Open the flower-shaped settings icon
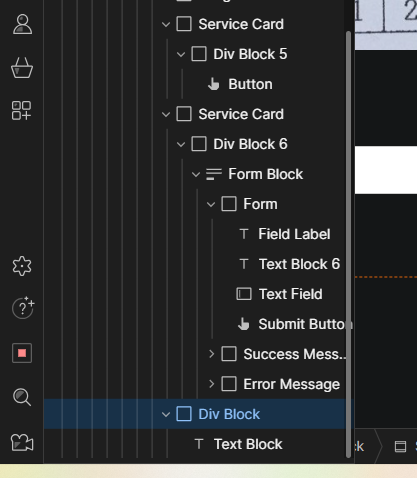417x478 pixels. click(x=22, y=266)
